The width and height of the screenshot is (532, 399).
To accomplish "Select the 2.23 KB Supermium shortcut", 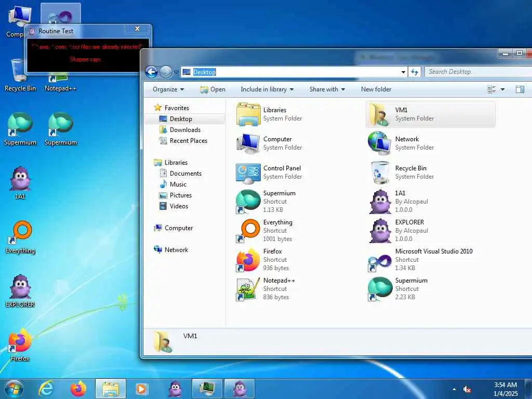I will click(x=431, y=289).
